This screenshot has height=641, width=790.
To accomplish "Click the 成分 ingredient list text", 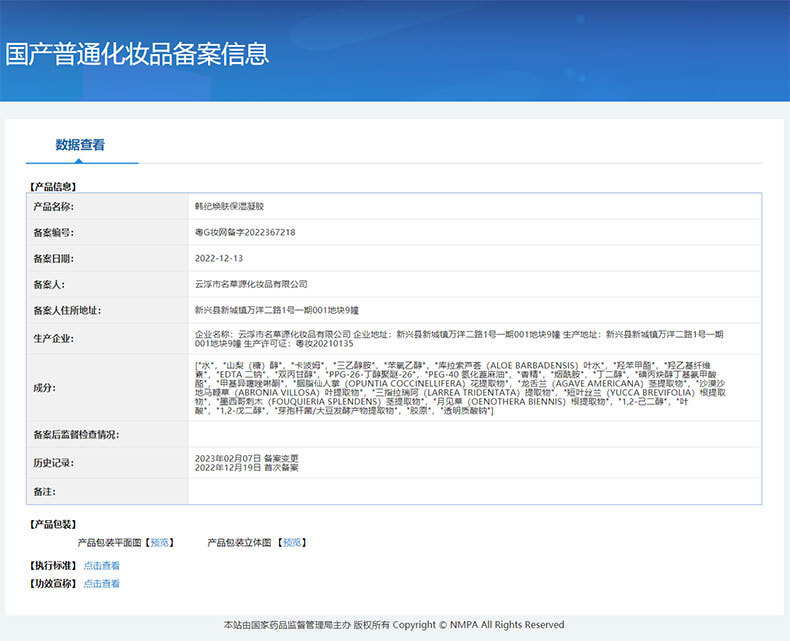I will coord(460,388).
